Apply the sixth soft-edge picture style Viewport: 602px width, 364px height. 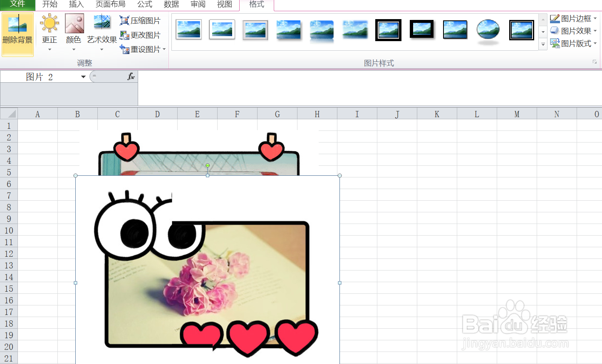click(355, 30)
